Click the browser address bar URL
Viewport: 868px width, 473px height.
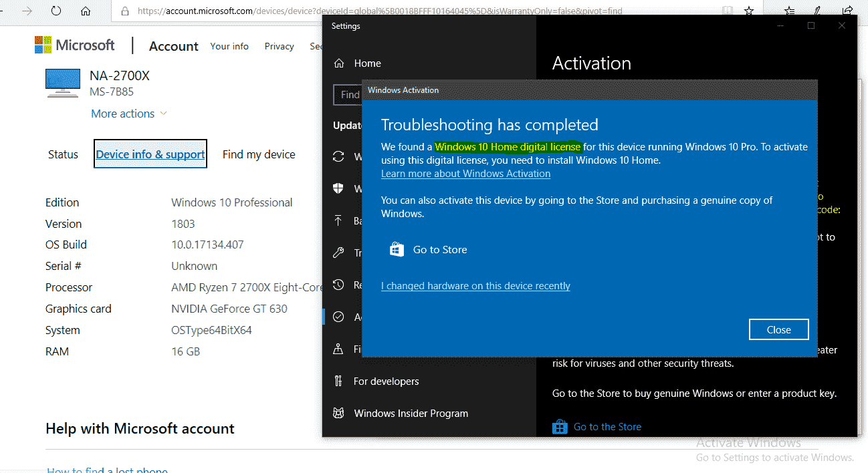point(380,11)
